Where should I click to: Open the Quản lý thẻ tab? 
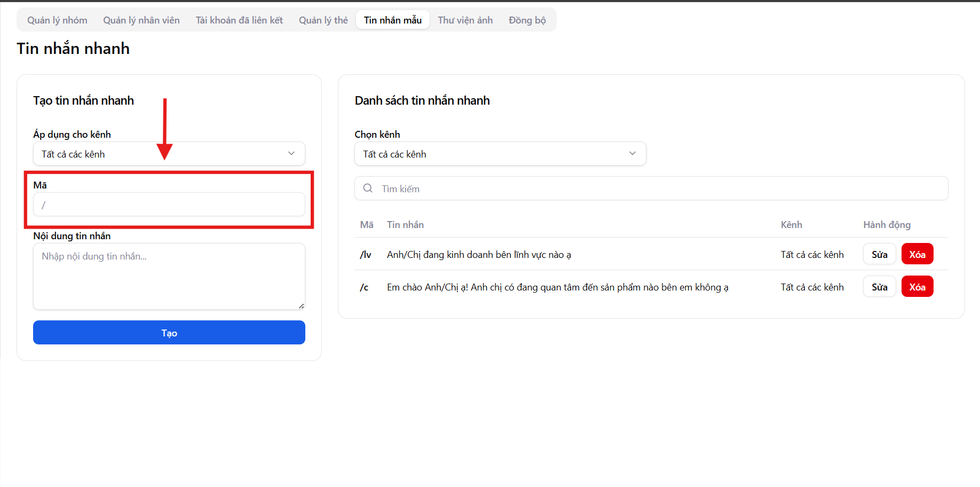coord(323,20)
